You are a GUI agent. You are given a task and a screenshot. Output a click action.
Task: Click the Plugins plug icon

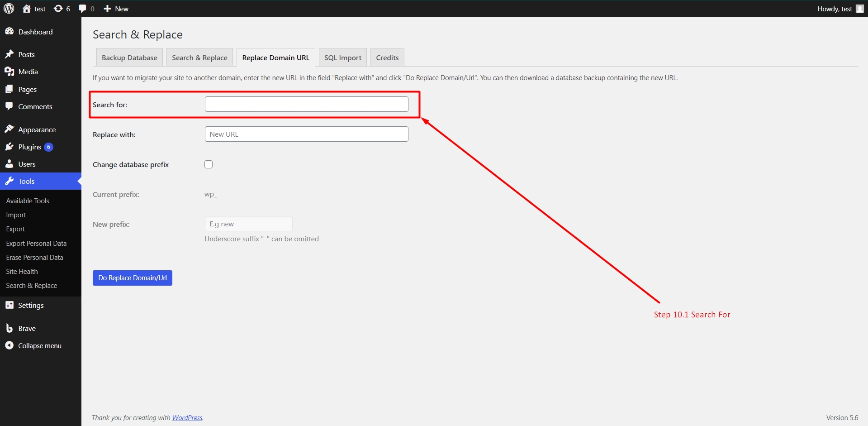coord(9,147)
